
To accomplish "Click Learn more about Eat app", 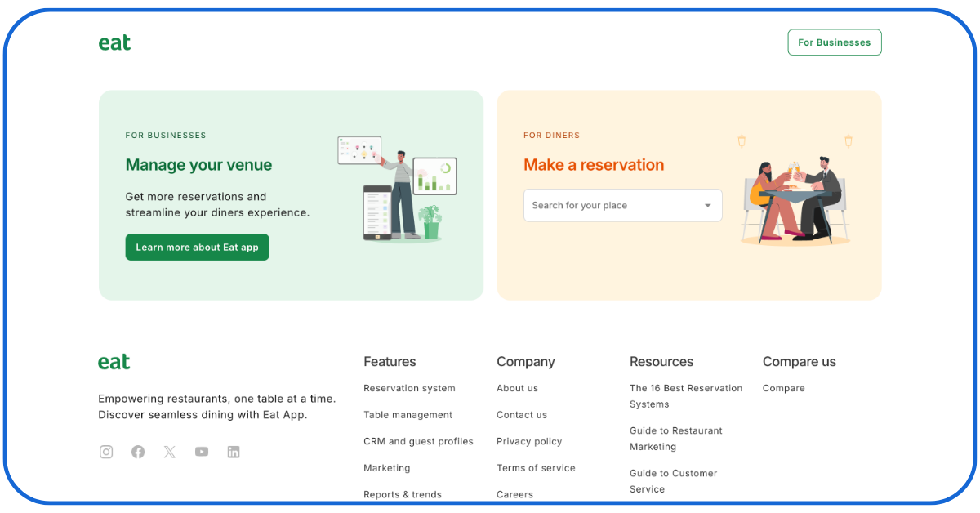I will [197, 248].
